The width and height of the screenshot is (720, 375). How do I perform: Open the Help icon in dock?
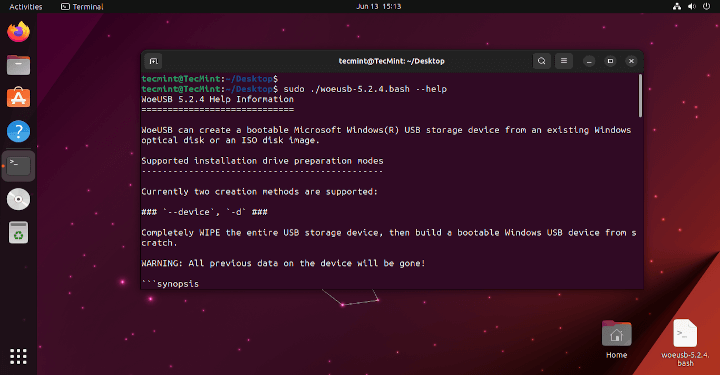(x=18, y=131)
